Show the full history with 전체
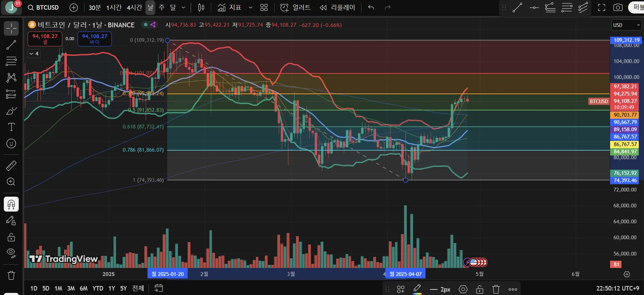This screenshot has height=295, width=644. [138, 288]
